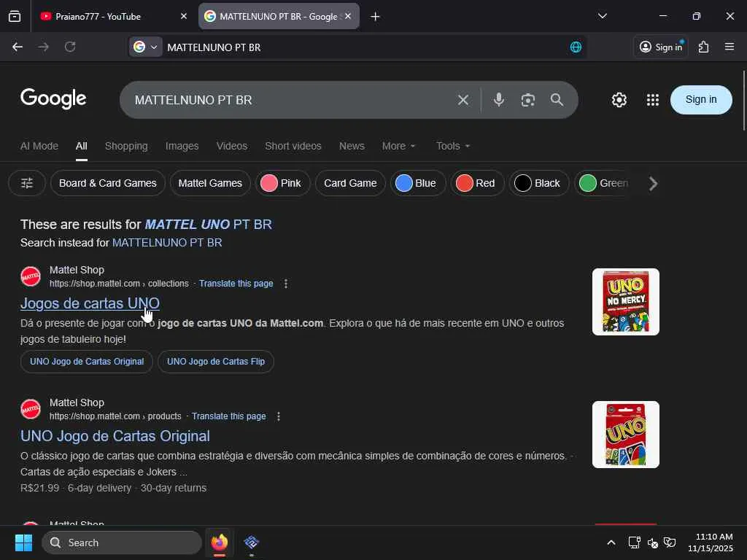The image size is (747, 560).
Task: Filter by the Pink color chip
Action: (x=282, y=183)
